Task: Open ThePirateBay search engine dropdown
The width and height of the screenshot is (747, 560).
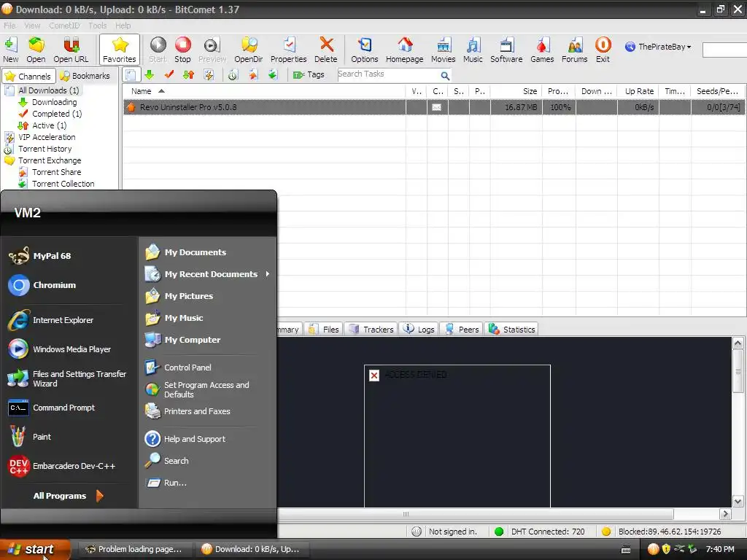Action: 658,47
